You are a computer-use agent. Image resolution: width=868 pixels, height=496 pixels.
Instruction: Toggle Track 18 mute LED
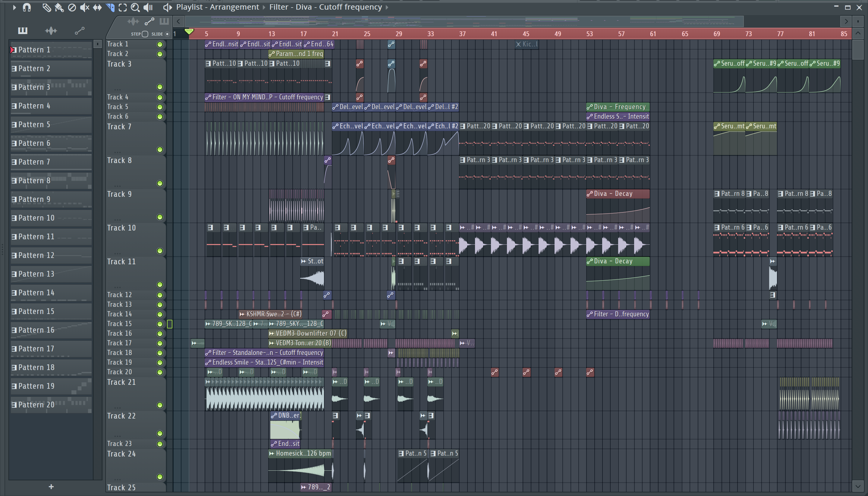pos(160,353)
